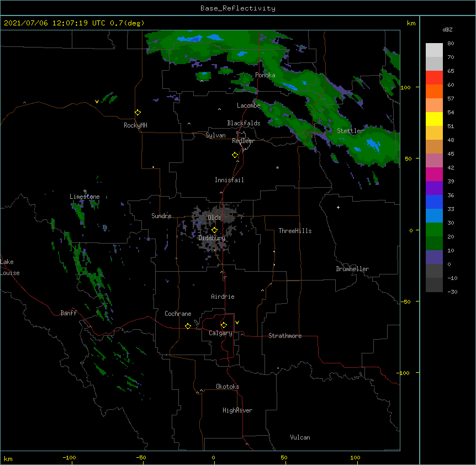Select the yellow 51-54 dBZ legend swatch

click(x=434, y=119)
